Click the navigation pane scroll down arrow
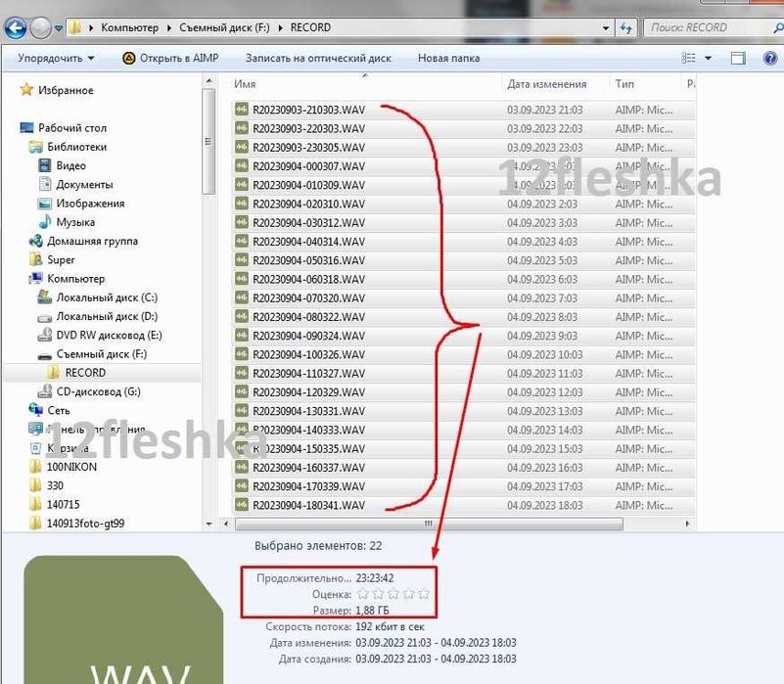Viewport: 784px width, 684px height. pyautogui.click(x=209, y=524)
